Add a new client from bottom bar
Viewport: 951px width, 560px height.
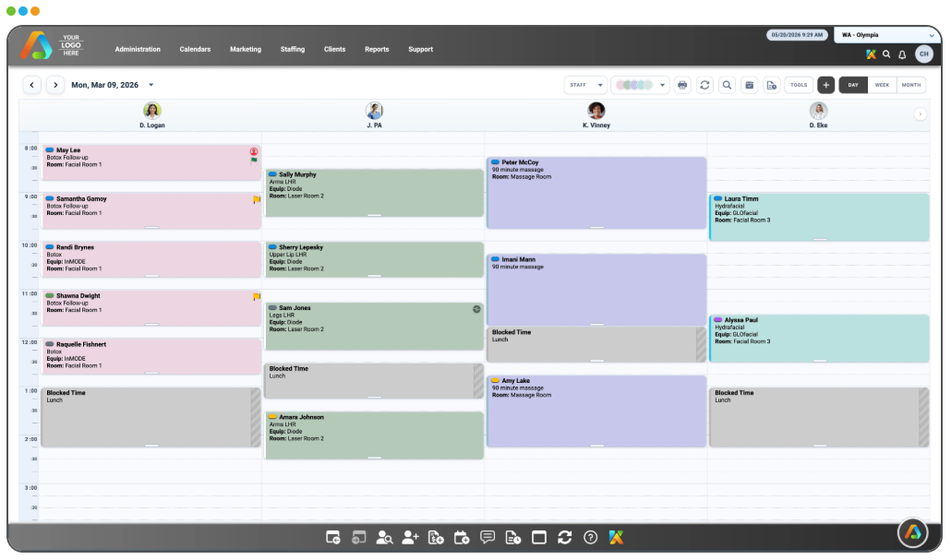click(x=411, y=538)
